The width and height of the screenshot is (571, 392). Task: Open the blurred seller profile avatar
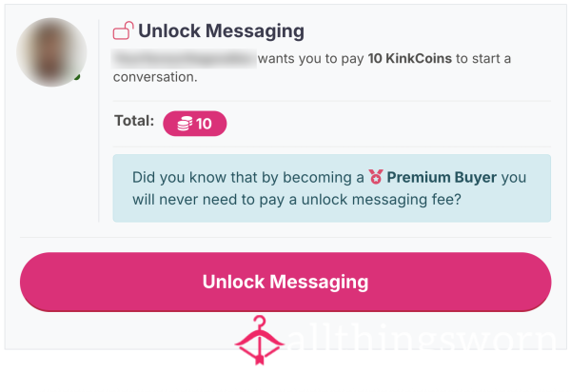[x=51, y=52]
